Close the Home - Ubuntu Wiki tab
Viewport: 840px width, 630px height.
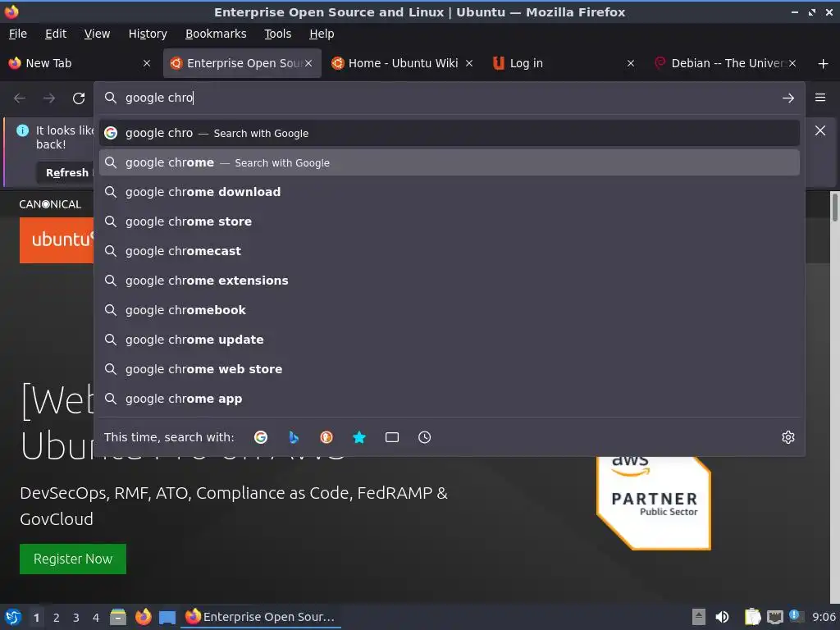[469, 63]
